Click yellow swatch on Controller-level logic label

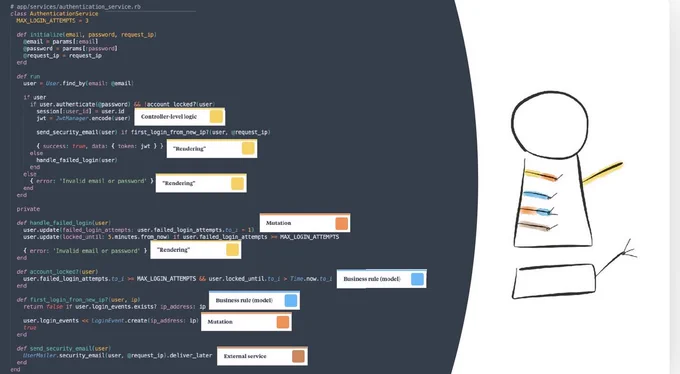(216, 116)
